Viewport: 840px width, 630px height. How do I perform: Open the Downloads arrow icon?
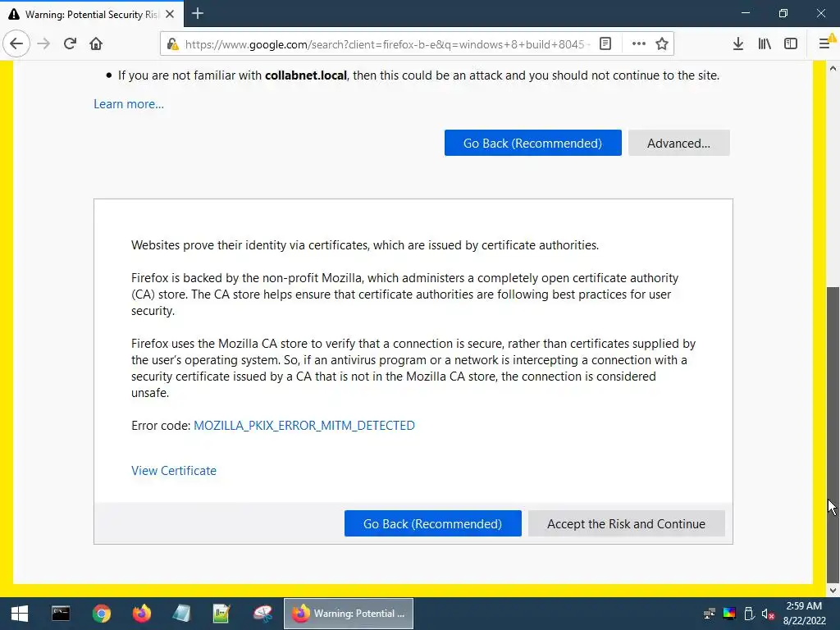[738, 43]
